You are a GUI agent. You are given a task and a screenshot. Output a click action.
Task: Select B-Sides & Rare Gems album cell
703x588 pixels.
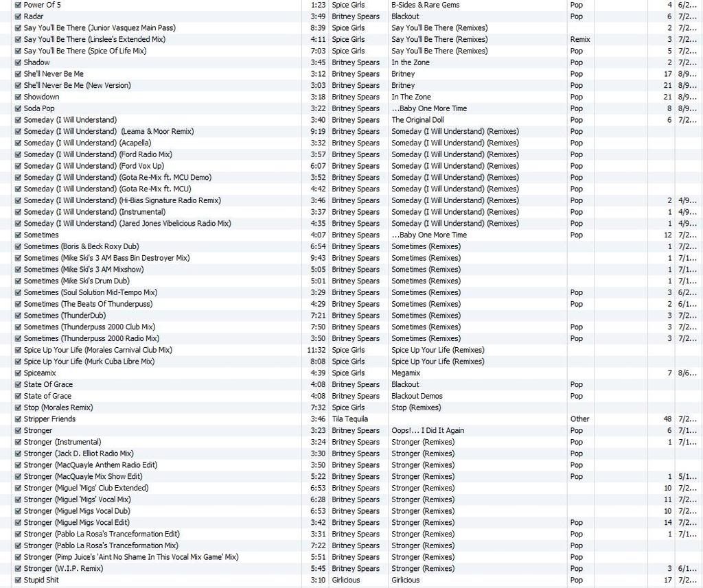coord(425,5)
